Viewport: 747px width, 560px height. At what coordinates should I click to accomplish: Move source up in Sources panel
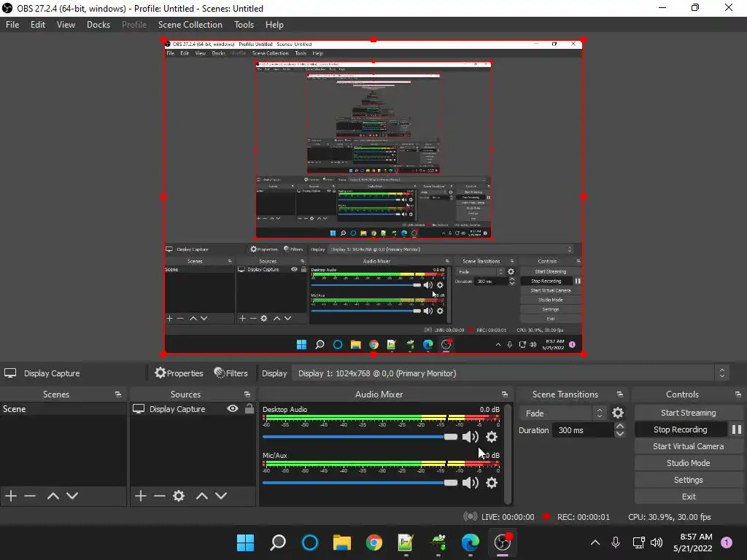pos(202,496)
